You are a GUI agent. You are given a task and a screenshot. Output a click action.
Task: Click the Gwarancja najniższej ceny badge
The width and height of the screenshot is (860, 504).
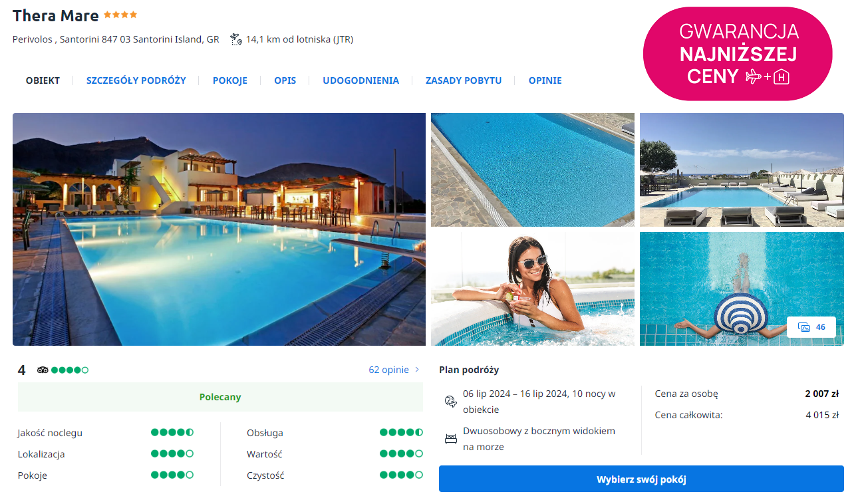pos(738,54)
